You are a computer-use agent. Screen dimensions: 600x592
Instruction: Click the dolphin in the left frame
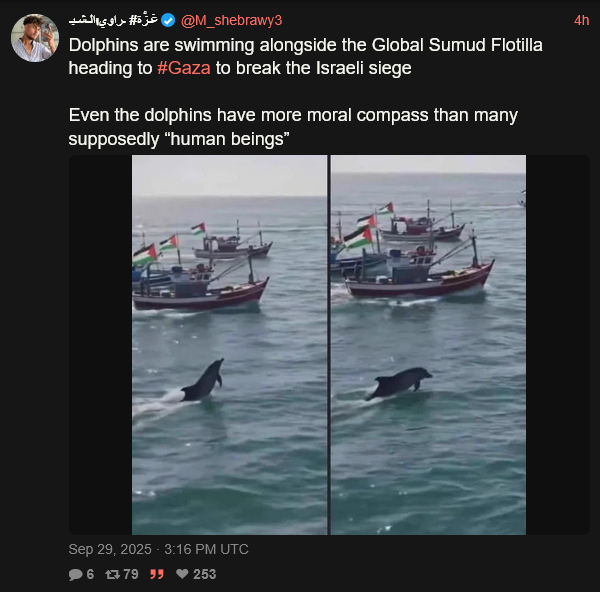(x=203, y=381)
